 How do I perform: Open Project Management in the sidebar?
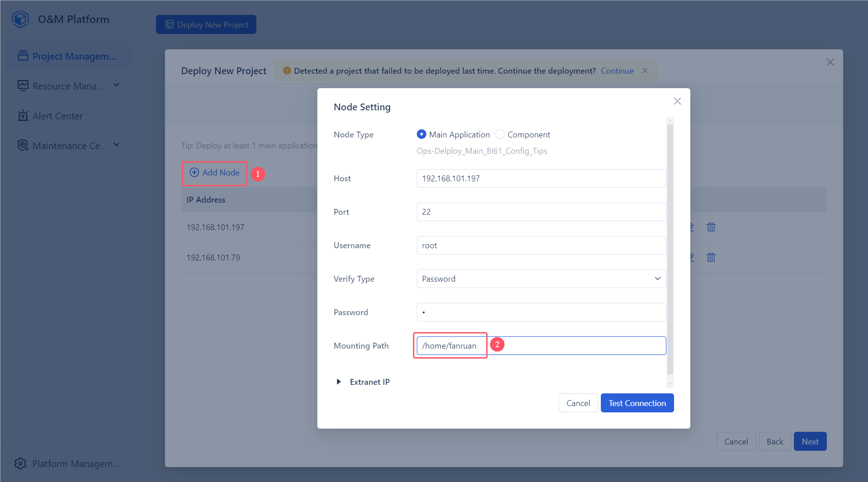pos(68,56)
